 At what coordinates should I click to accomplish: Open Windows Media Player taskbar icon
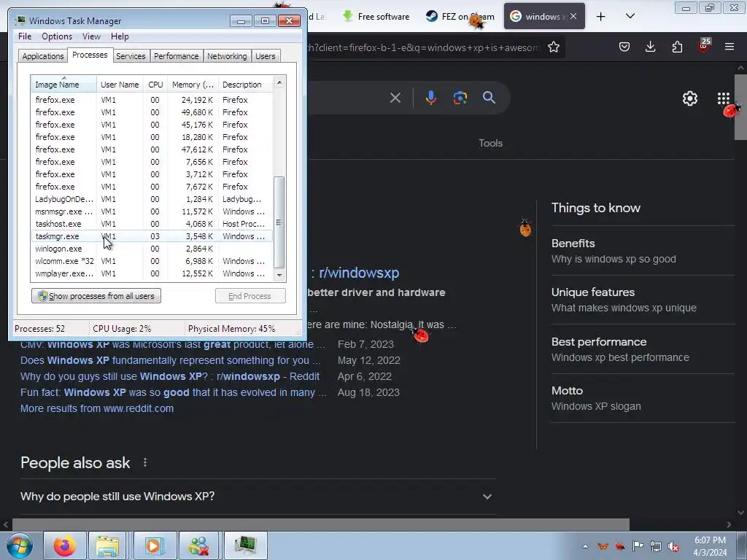pyautogui.click(x=154, y=545)
